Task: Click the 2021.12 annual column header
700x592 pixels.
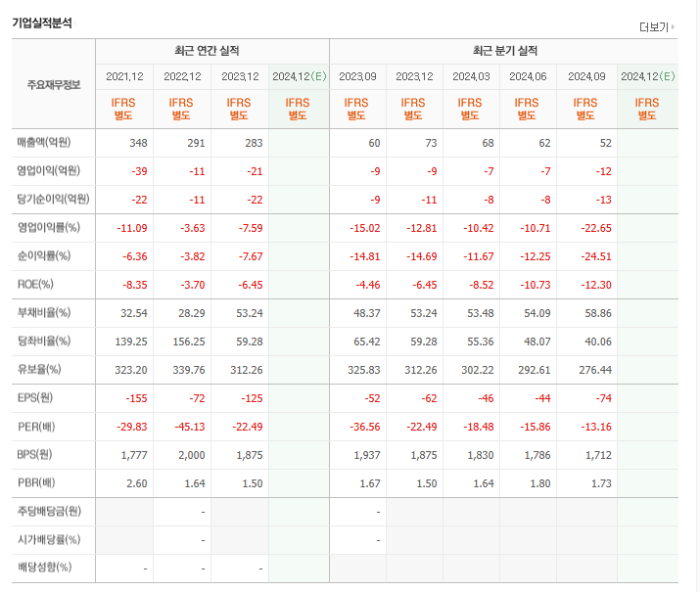Action: click(124, 76)
